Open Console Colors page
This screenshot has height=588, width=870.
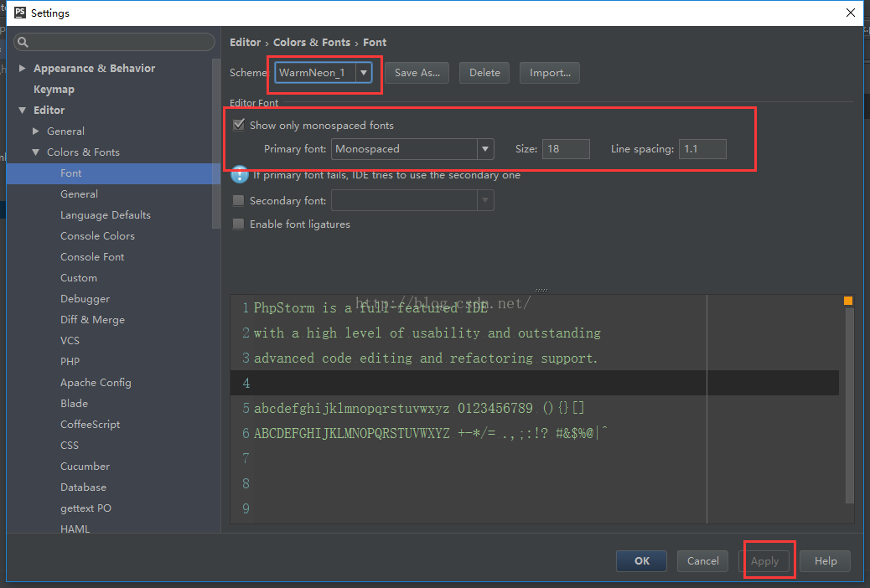[98, 236]
